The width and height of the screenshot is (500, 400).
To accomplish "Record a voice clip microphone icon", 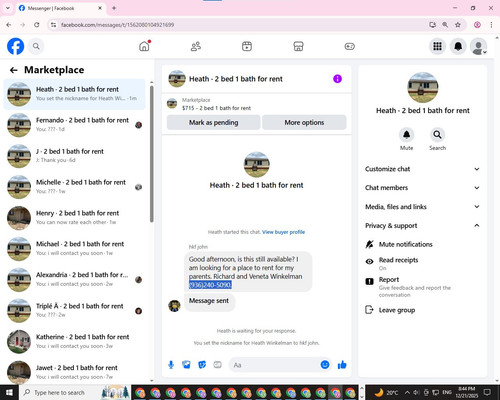I will [x=171, y=365].
